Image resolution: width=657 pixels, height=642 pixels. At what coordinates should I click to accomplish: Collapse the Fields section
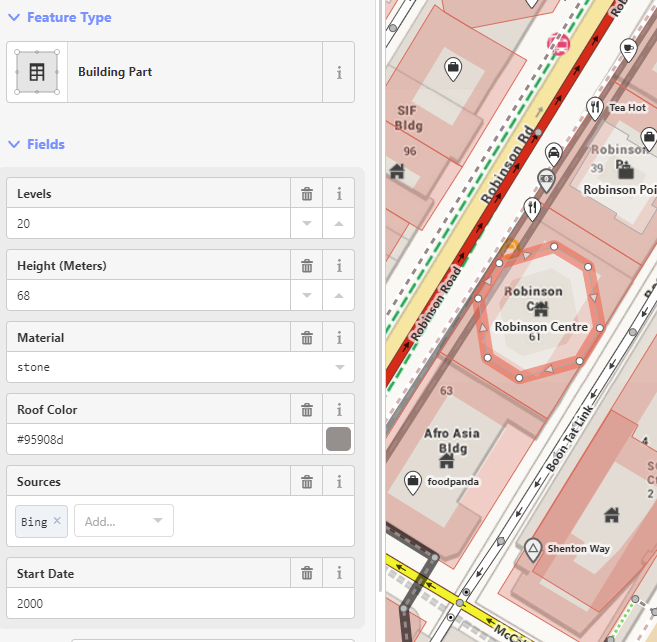point(36,144)
